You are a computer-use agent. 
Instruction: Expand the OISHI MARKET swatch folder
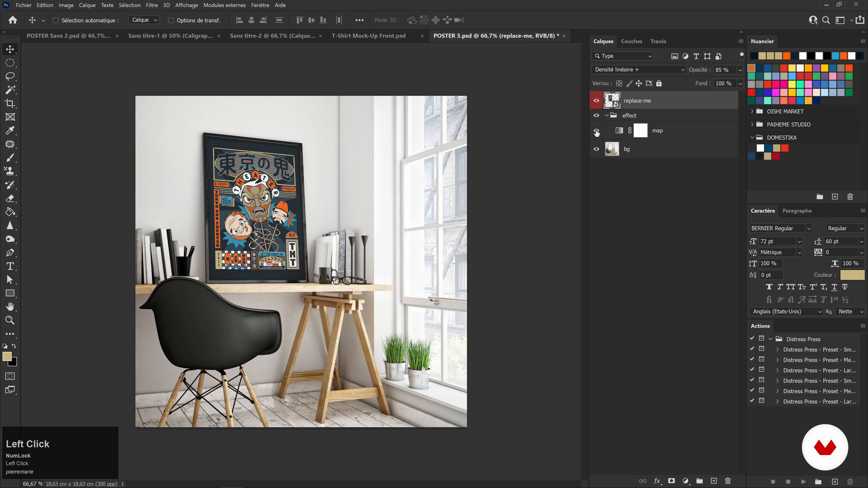752,111
